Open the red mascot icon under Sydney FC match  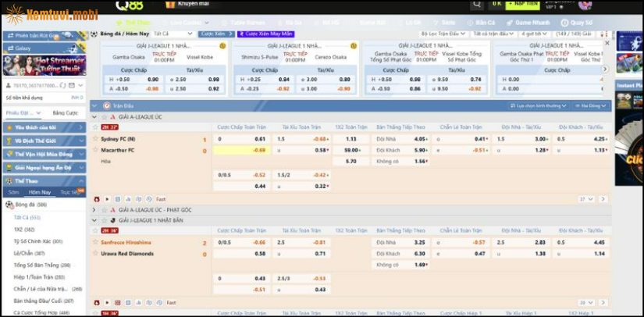pyautogui.click(x=97, y=199)
